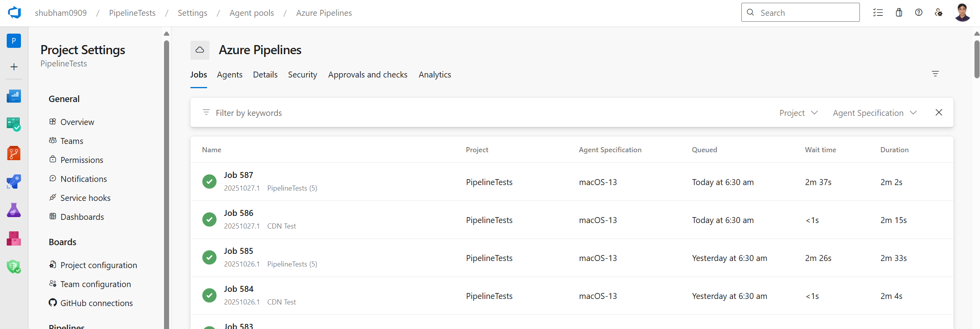Click PipelineTests (5) under Job 587
This screenshot has width=980, height=329.
pos(292,188)
